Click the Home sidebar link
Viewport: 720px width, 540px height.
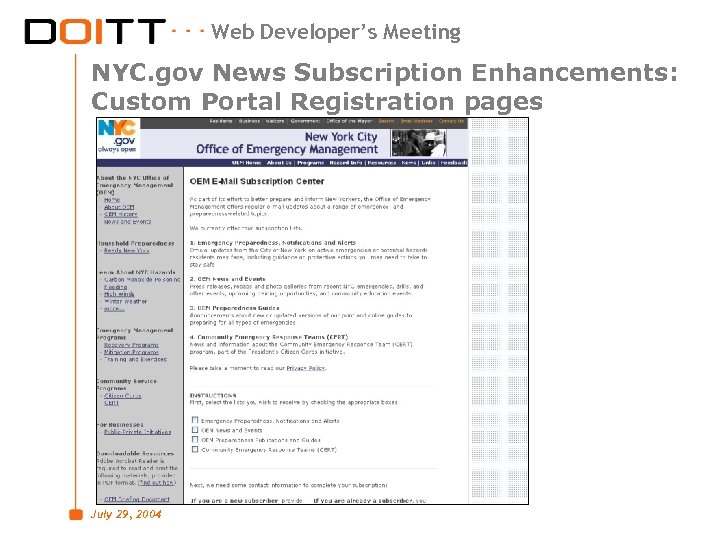[112, 200]
